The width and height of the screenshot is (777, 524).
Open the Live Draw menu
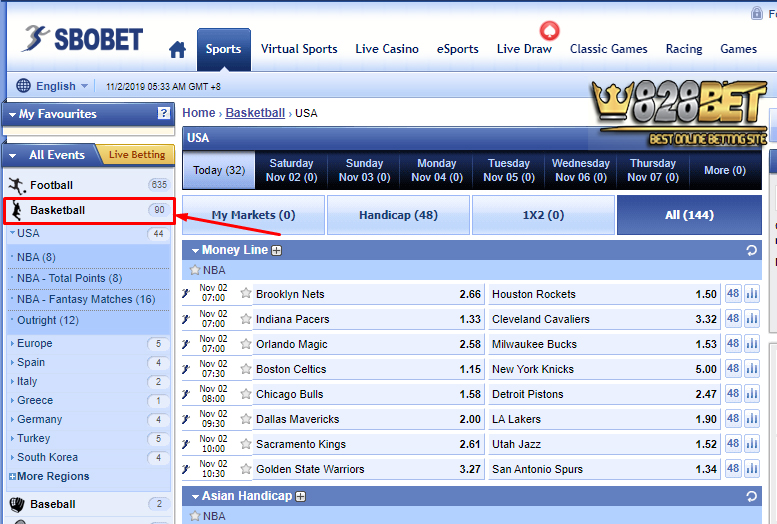coord(524,49)
